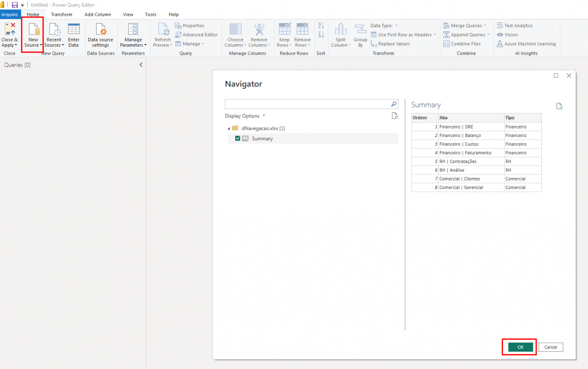Click the Advanced Editor icon
The image size is (588, 369).
point(178,35)
